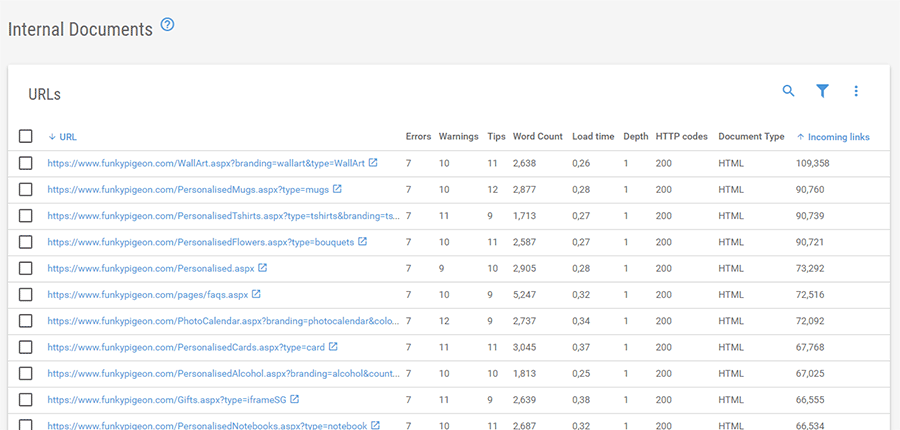
Task: Open the URLs filter options
Action: pyautogui.click(x=823, y=91)
